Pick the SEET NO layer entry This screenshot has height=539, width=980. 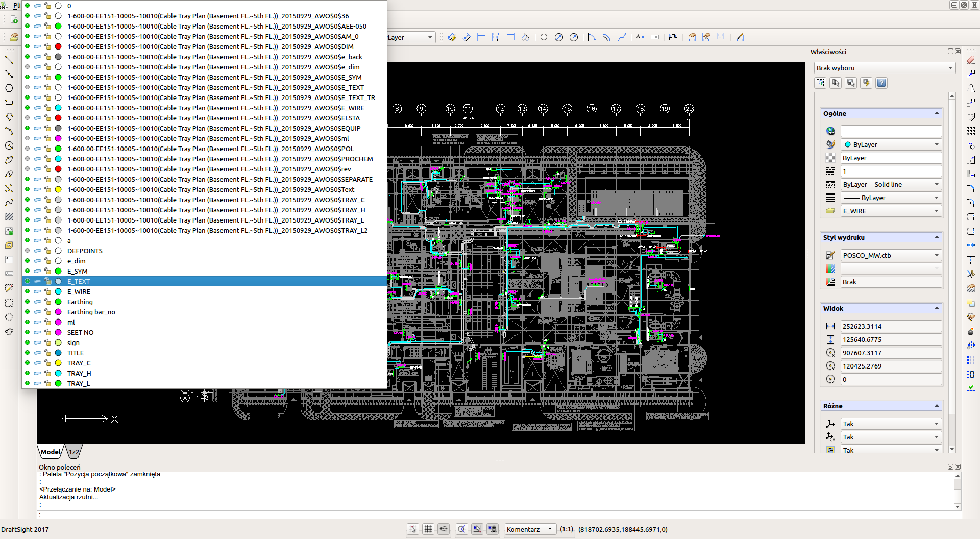(80, 332)
